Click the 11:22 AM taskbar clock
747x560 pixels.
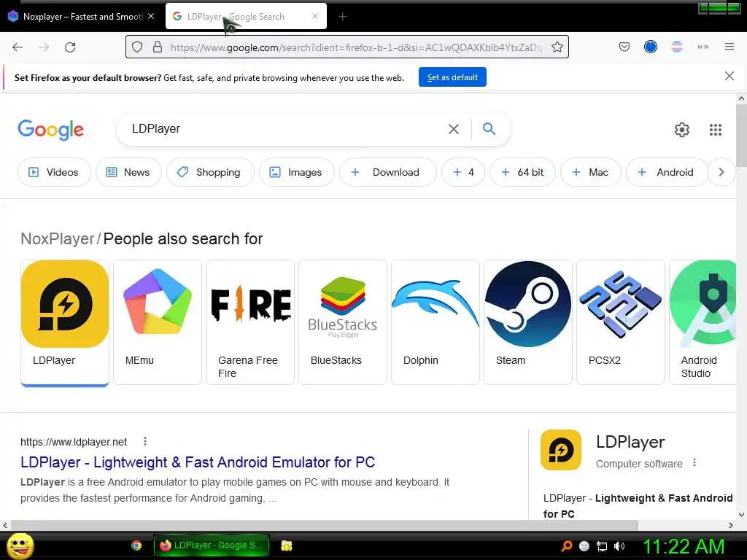pyautogui.click(x=684, y=546)
